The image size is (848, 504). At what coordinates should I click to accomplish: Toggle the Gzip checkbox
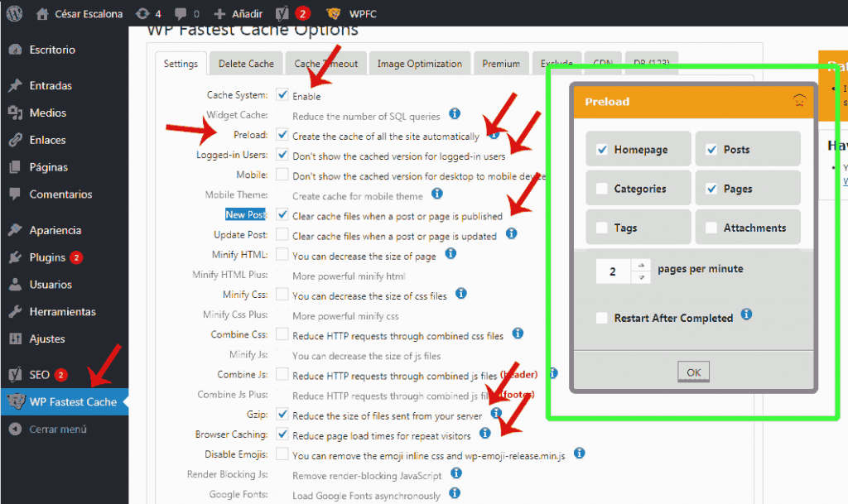point(282,415)
